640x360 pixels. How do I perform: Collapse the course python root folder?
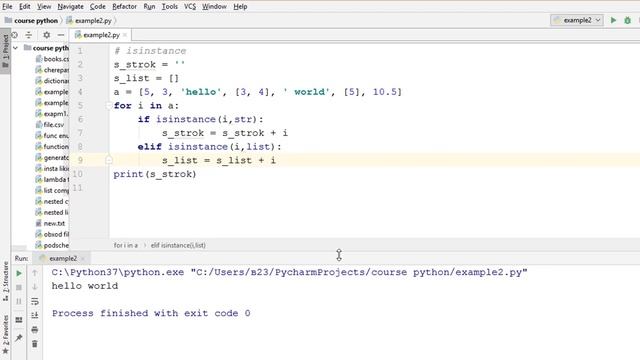16,48
